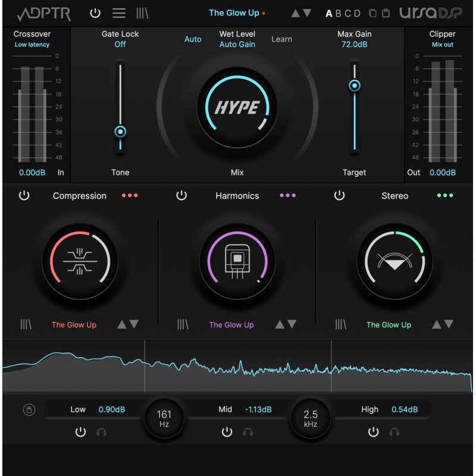Toggle the band lock icon
This screenshot has height=476, width=476.
point(29,409)
